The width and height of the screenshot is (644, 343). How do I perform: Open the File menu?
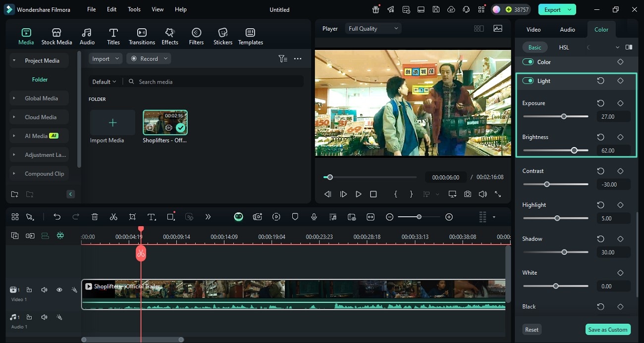[92, 9]
